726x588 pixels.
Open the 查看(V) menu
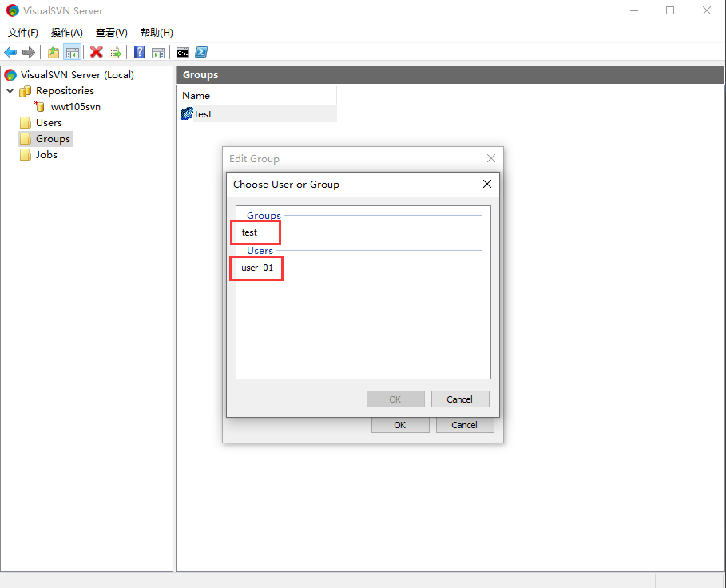[111, 33]
